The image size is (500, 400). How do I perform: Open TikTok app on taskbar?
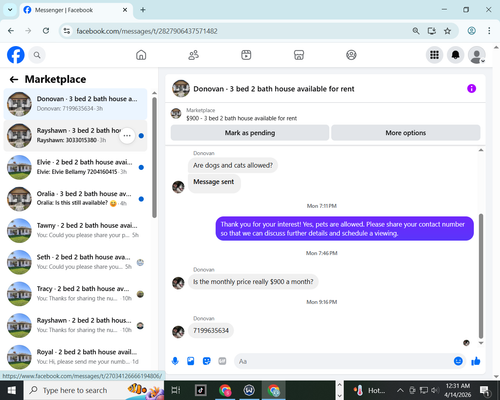[x=201, y=390]
